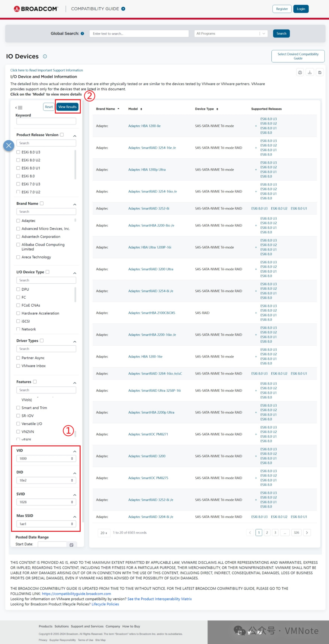Screen dimensions: 329x644
Task: Open Support and Services footer menu
Action: tap(87, 626)
